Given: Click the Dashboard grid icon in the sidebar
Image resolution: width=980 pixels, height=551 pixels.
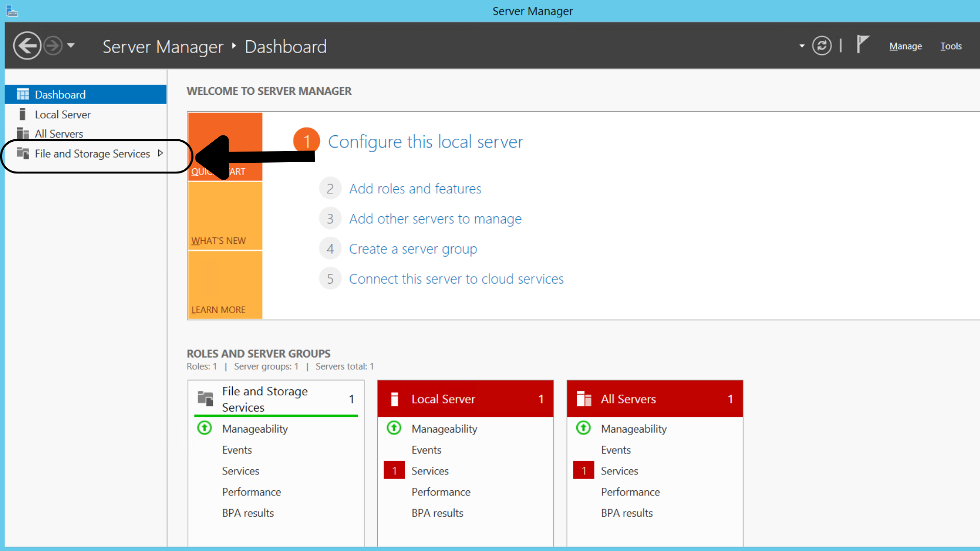Looking at the screenshot, I should [x=22, y=94].
